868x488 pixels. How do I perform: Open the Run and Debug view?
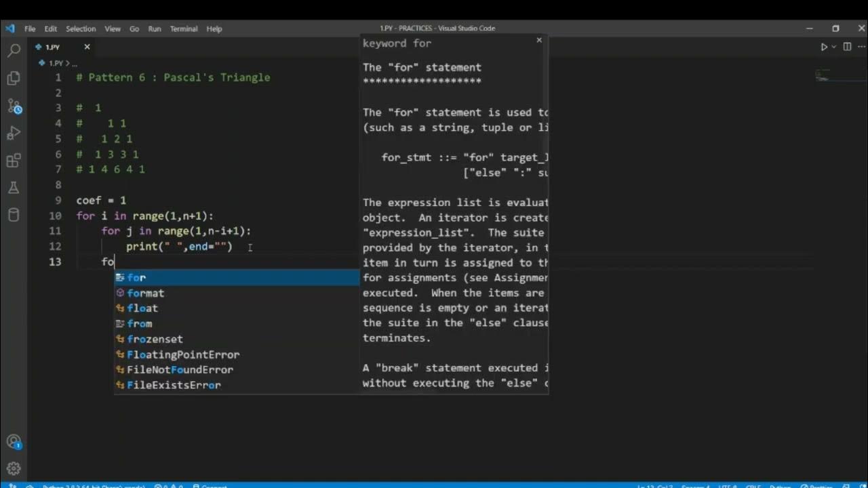point(14,134)
